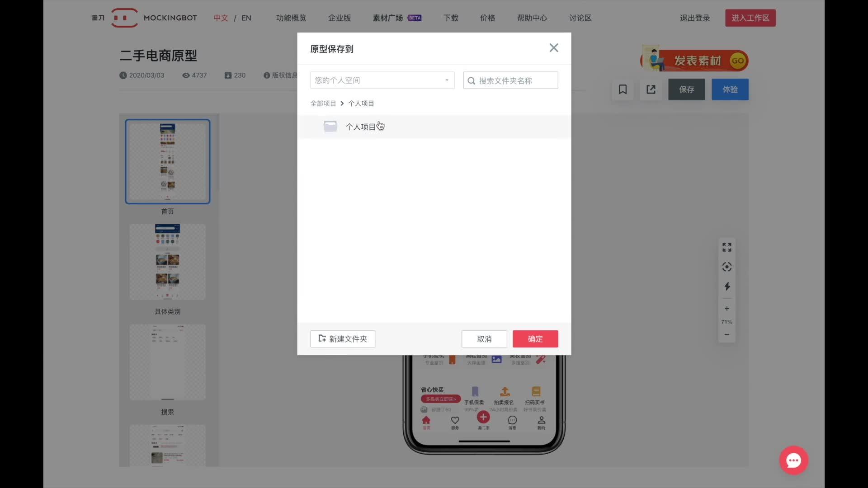Click the 保存 button
This screenshot has height=488, width=868.
click(x=687, y=89)
